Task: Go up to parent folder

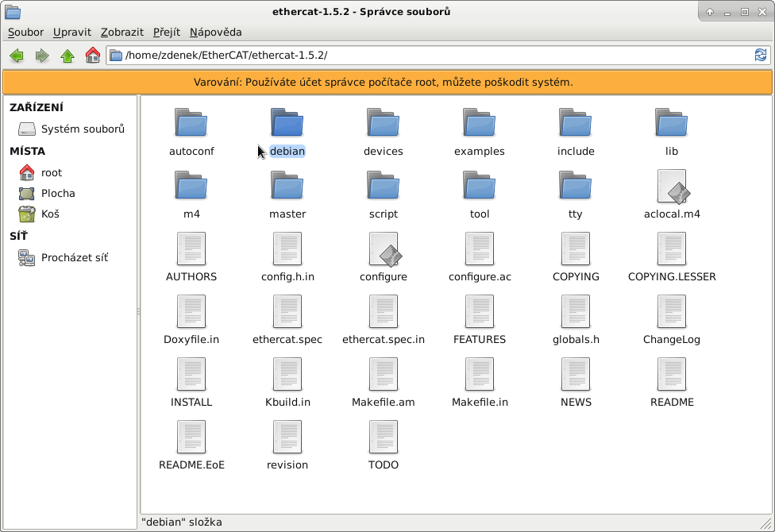Action: tap(67, 56)
